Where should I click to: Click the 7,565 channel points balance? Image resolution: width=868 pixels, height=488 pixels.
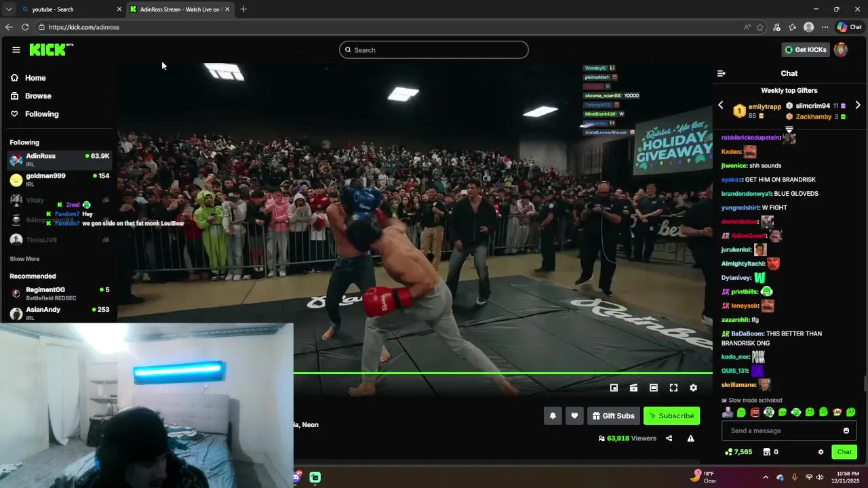click(x=738, y=452)
